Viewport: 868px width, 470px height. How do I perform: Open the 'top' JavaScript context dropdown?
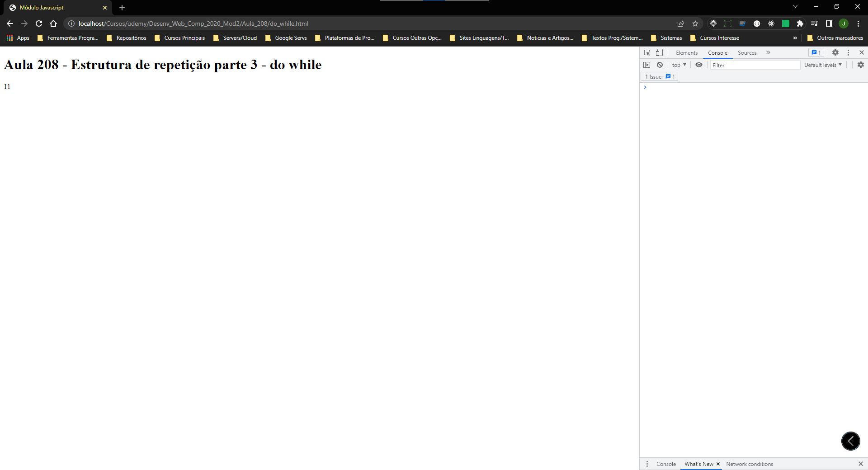coord(679,65)
